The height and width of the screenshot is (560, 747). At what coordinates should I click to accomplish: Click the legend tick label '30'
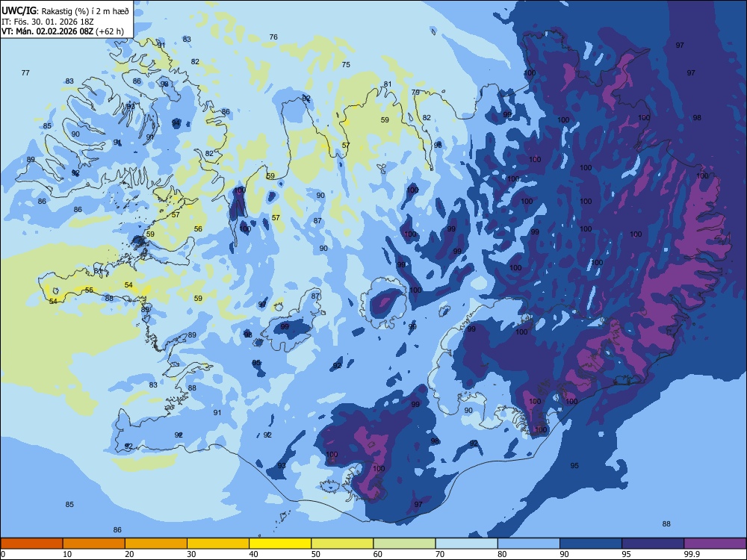click(191, 554)
